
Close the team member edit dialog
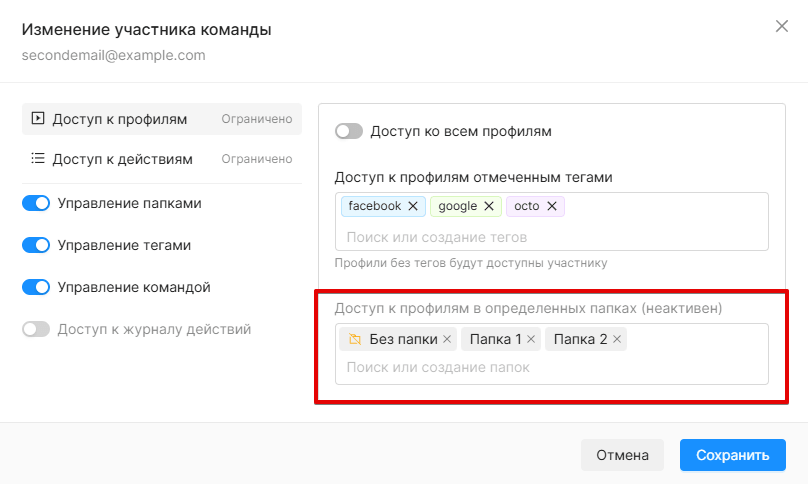782,26
